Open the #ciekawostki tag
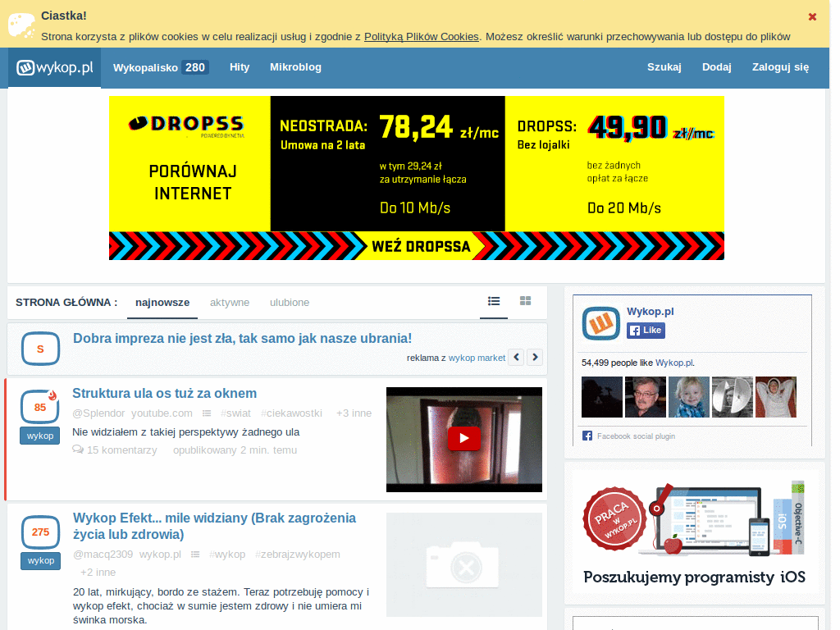This screenshot has width=840, height=630. 291,413
